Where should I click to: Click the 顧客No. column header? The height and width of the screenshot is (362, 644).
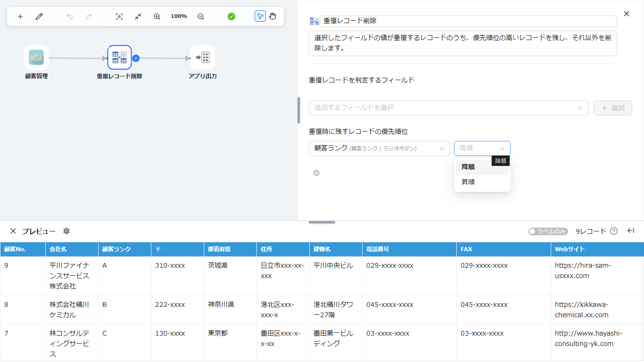coord(23,249)
